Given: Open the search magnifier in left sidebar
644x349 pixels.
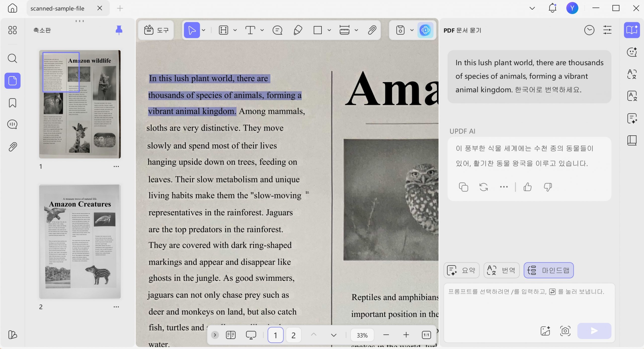Looking at the screenshot, I should [12, 58].
